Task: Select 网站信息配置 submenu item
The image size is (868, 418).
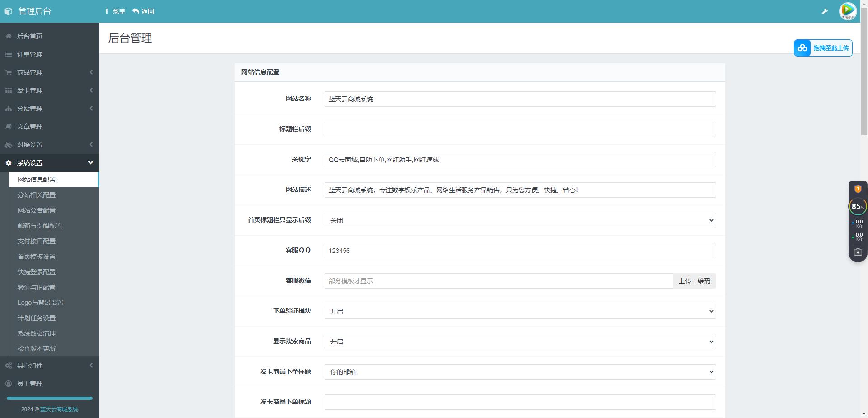Action: (x=53, y=180)
